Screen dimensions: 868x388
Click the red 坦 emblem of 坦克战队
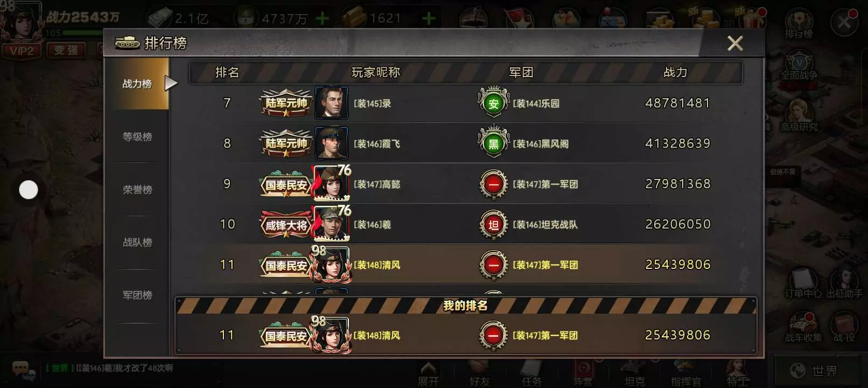pyautogui.click(x=493, y=224)
